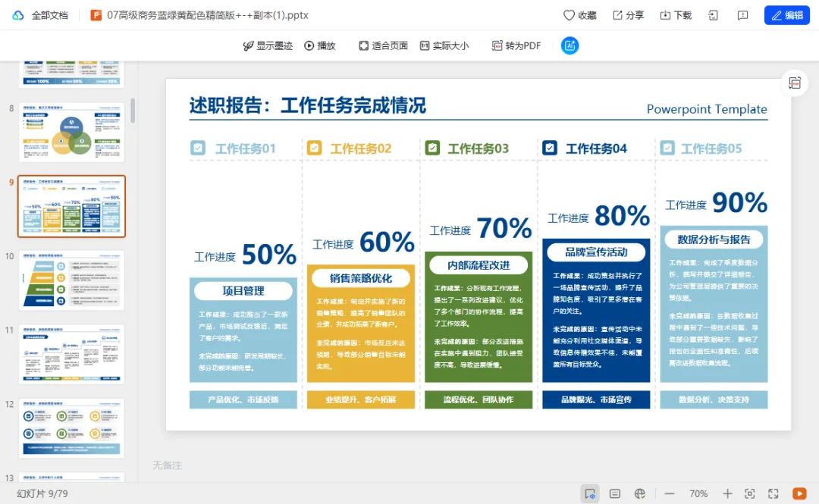
Task: Open 全部文档 document list
Action: [x=49, y=15]
